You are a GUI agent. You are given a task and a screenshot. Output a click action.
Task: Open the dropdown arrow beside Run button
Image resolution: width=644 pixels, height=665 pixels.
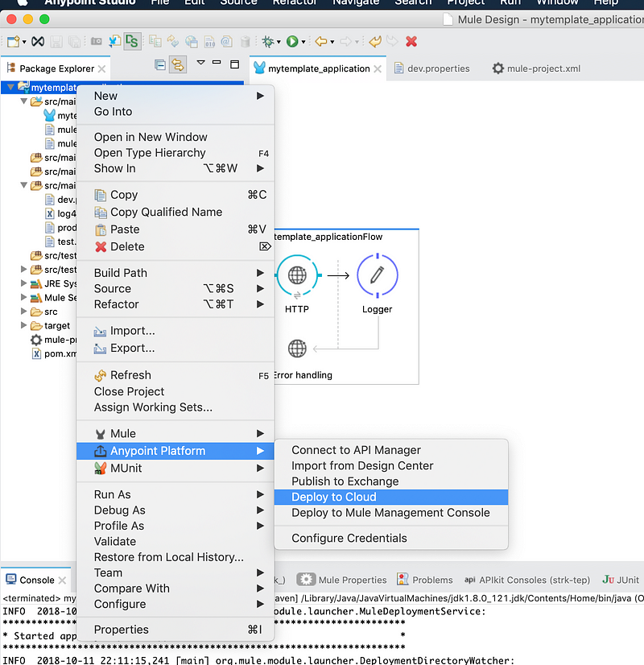pyautogui.click(x=303, y=42)
